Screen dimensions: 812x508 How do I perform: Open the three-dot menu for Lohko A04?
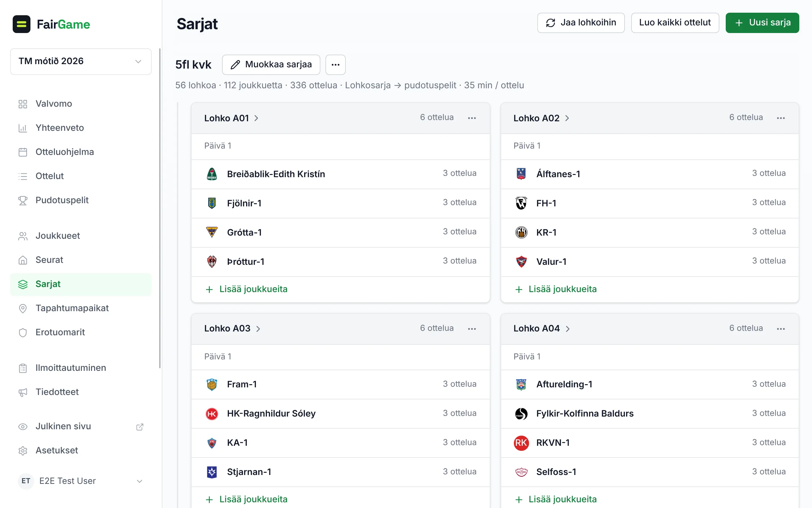[x=781, y=329]
